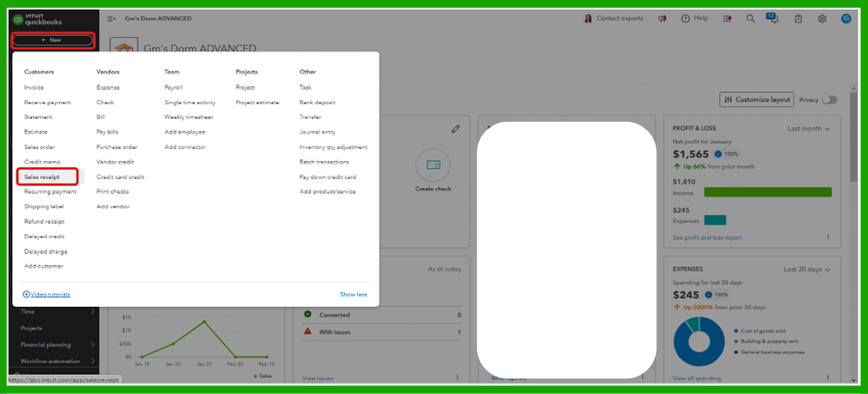Click Show less in the menu

click(353, 294)
